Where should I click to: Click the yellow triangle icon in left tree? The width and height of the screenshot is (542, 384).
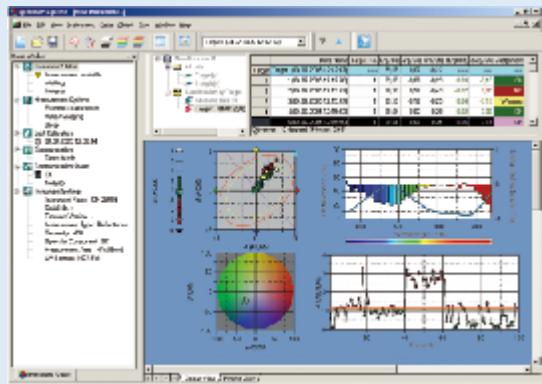point(38,75)
